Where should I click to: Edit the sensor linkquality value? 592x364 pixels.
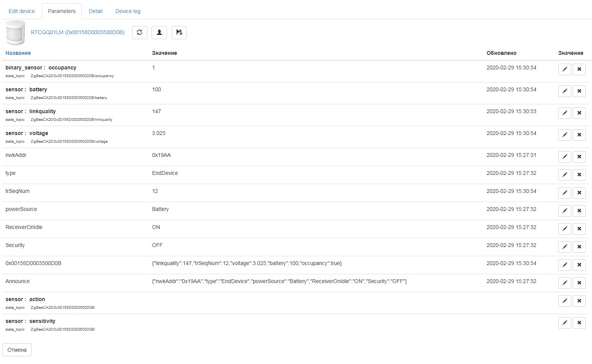564,113
